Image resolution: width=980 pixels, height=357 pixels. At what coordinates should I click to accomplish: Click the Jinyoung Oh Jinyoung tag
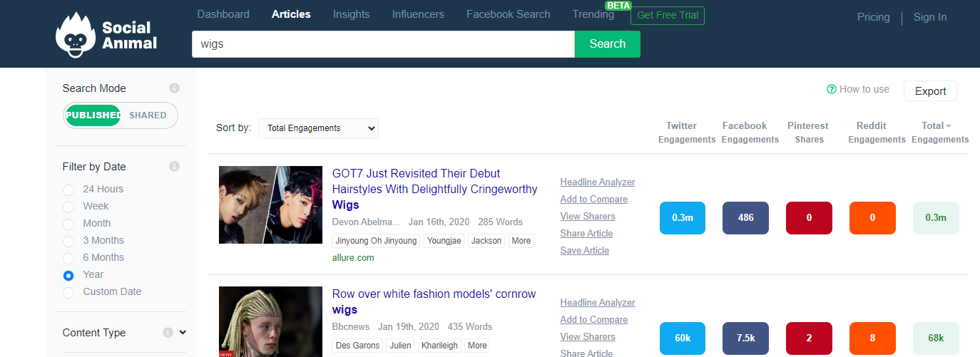pyautogui.click(x=376, y=241)
